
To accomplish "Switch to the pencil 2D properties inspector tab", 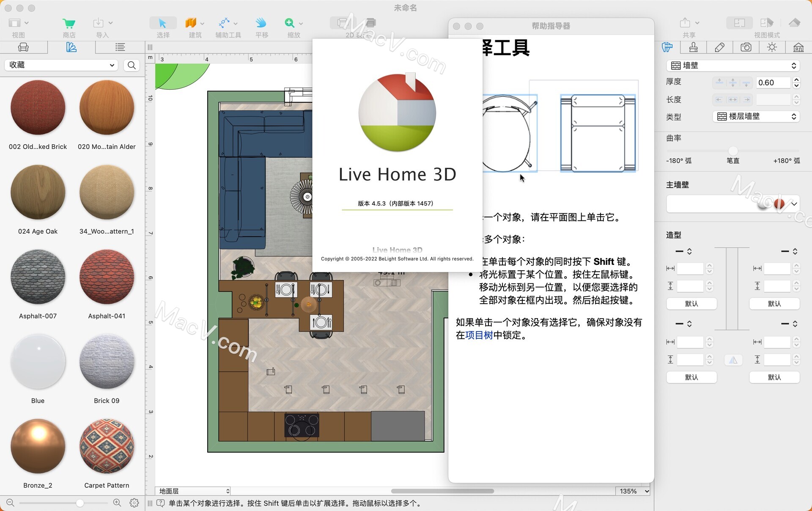I will pos(719,47).
